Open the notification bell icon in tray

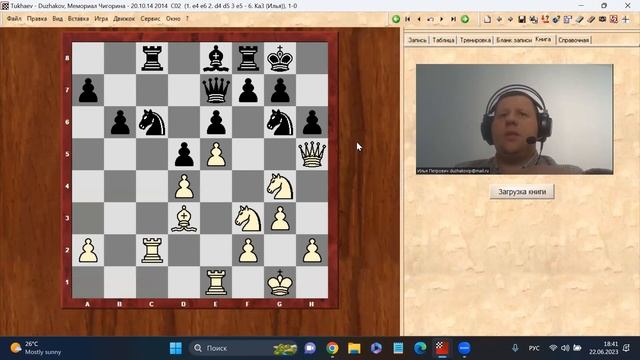pos(627,348)
